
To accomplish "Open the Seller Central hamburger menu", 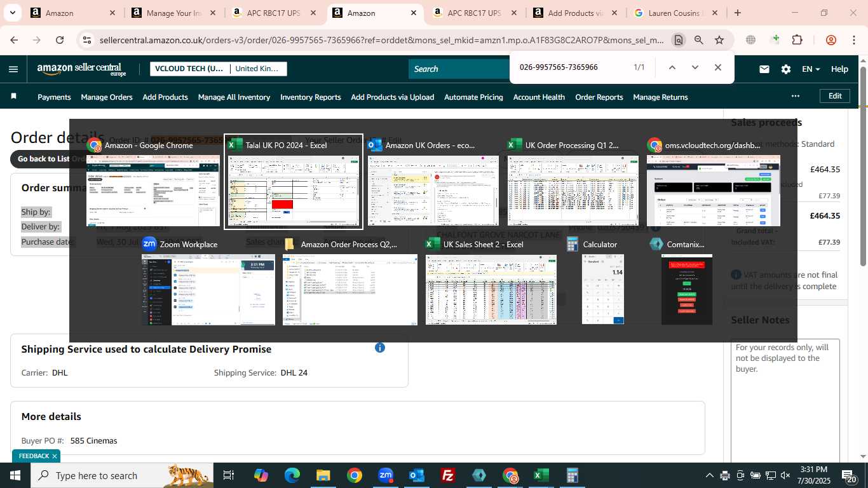I will coord(13,69).
